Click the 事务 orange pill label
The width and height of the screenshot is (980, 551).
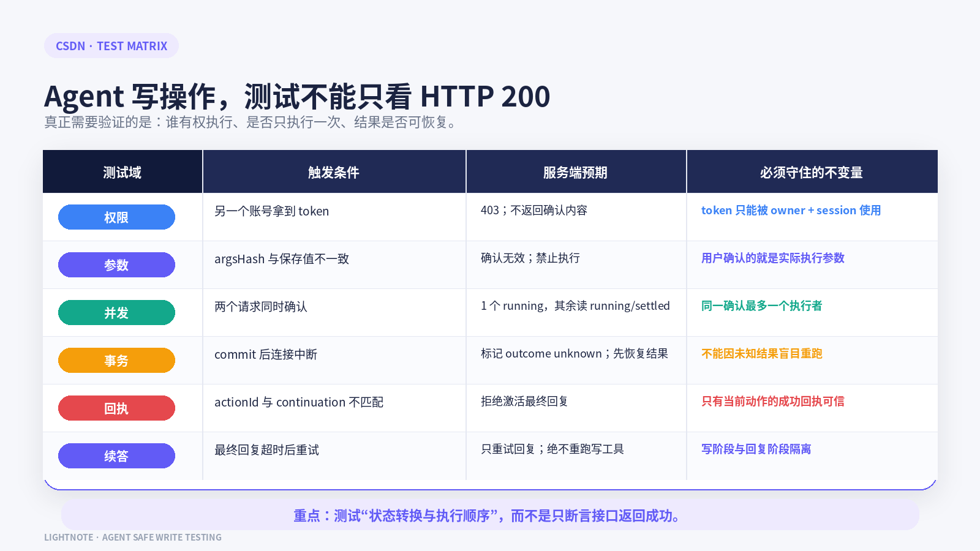116,361
